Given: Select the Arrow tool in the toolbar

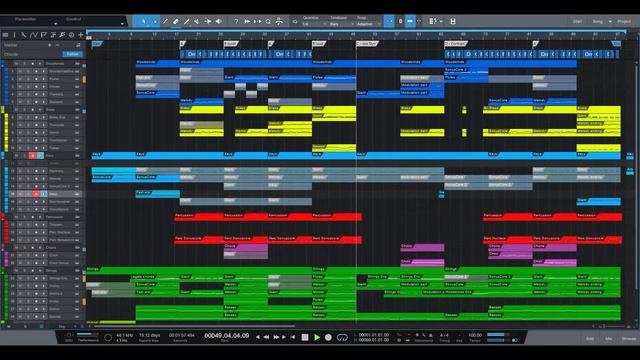Looking at the screenshot, I should click(x=144, y=21).
